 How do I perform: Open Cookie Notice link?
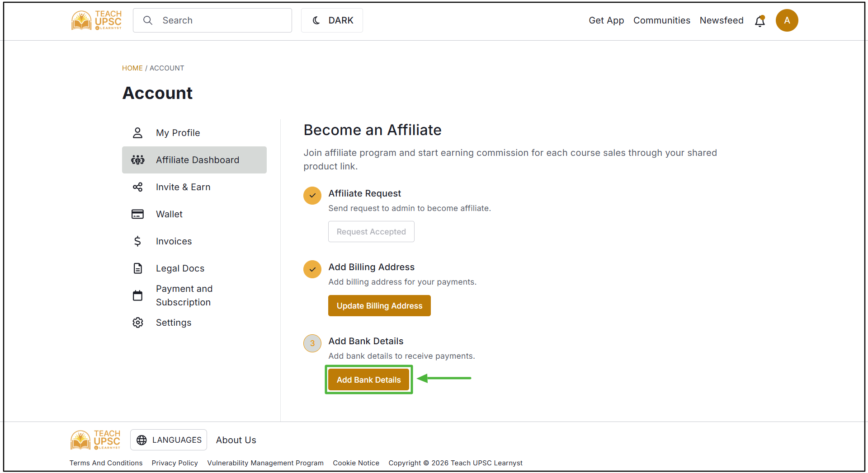tap(356, 463)
